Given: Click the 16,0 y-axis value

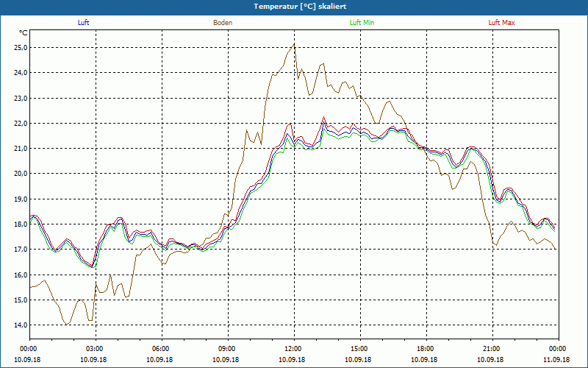Looking at the screenshot, I should (21, 275).
